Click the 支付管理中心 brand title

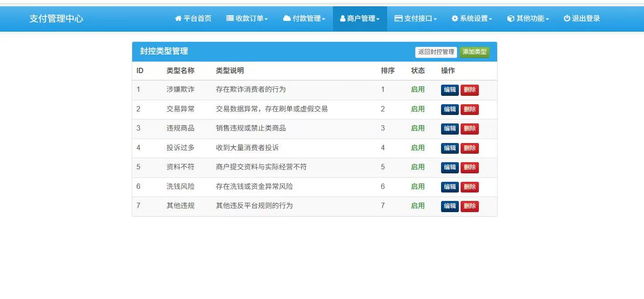pyautogui.click(x=56, y=19)
